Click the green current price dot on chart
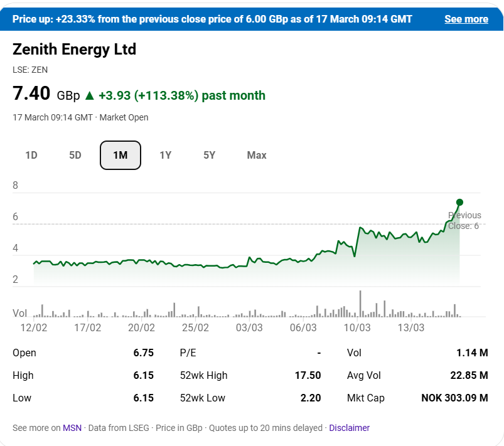504x446 pixels. [459, 202]
